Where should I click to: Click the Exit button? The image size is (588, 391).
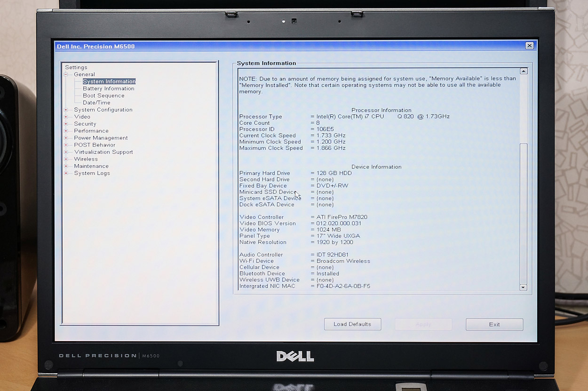click(x=494, y=324)
